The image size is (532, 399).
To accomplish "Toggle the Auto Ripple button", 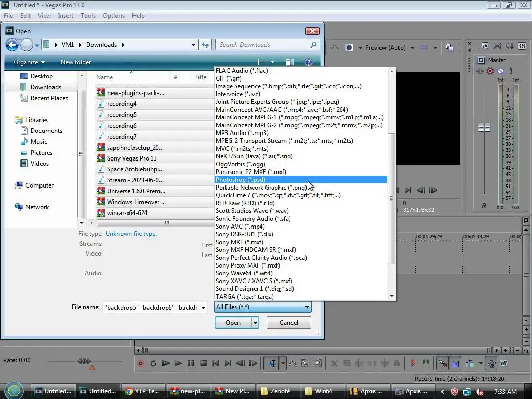I will click(x=470, y=363).
